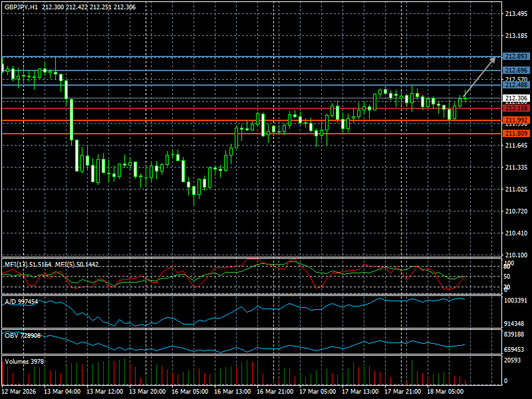Select the 212.696 blue price tag
This screenshot has height=399, width=532.
516,70
